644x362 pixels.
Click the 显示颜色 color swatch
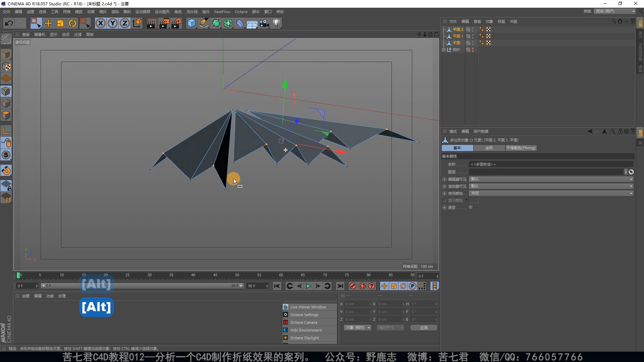(474, 200)
